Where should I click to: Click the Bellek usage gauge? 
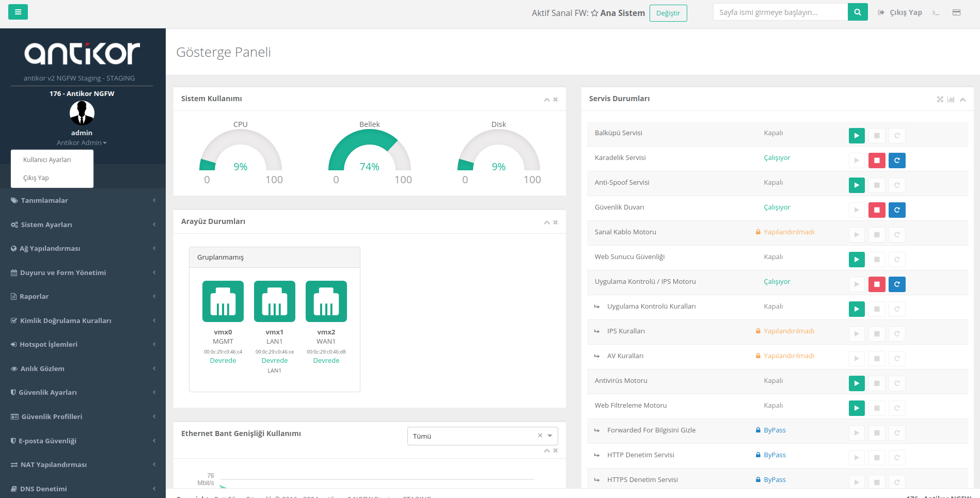(370, 150)
